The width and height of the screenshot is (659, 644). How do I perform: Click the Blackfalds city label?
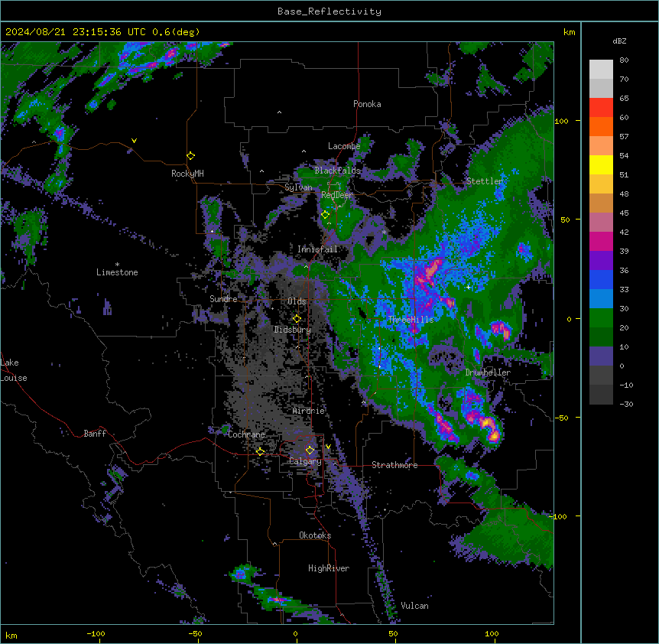tap(337, 171)
